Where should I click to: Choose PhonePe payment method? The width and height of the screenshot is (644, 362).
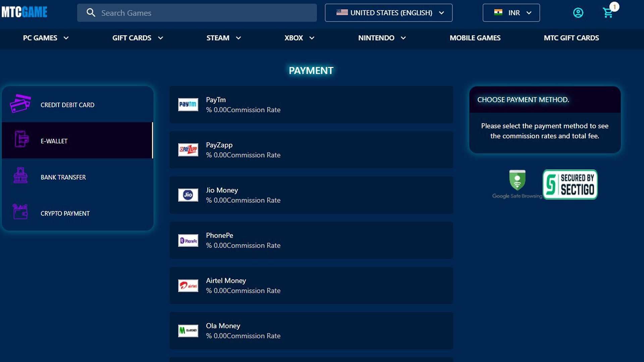(x=311, y=240)
